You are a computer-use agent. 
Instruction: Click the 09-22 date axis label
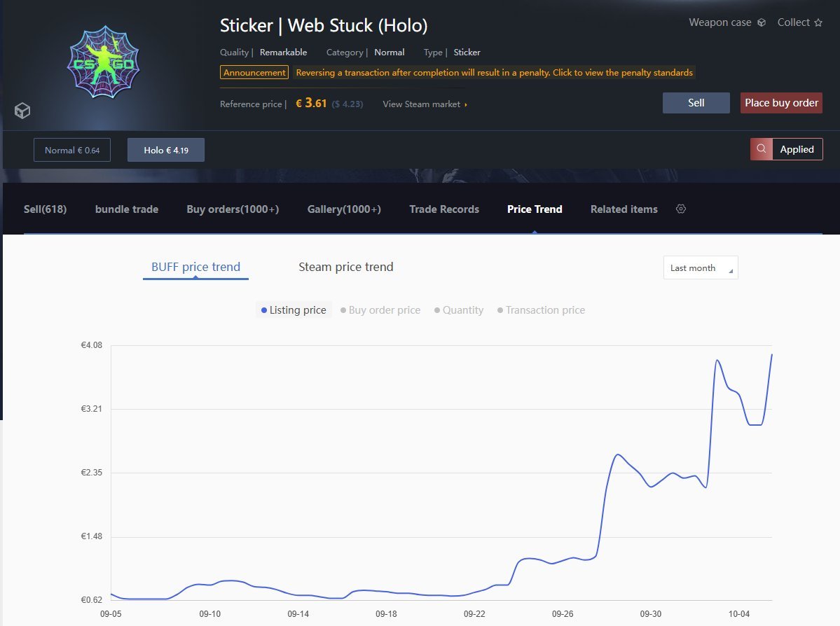[x=474, y=613]
